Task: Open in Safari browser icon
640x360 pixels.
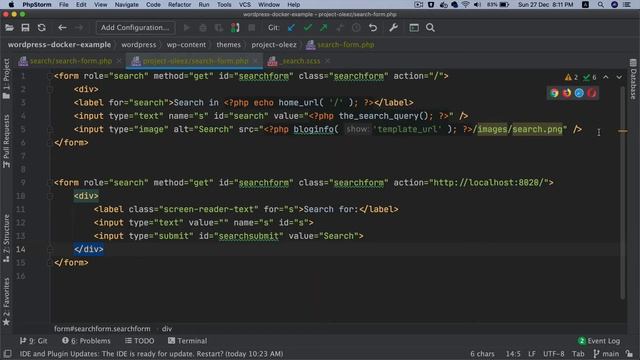Action: tap(579, 93)
